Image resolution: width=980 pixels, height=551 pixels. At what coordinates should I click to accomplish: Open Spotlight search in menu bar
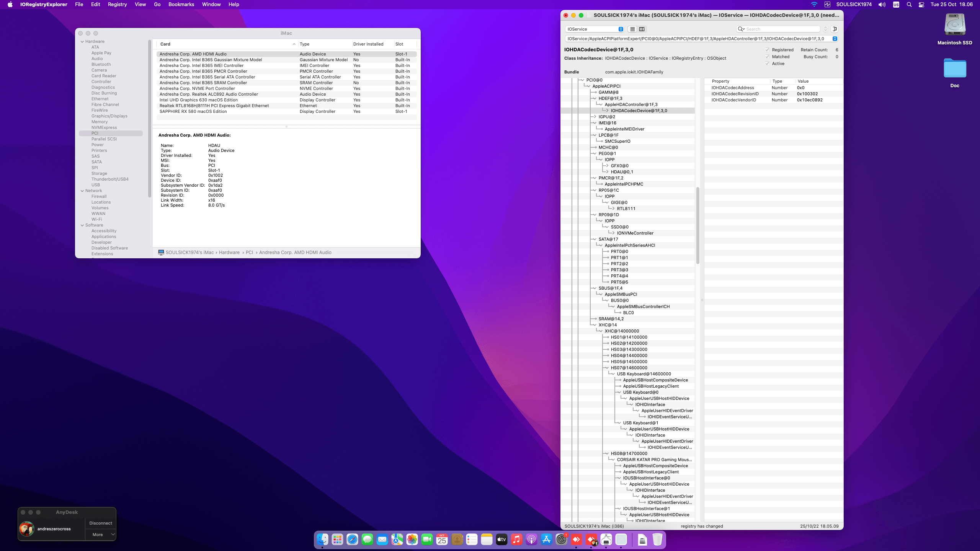click(909, 5)
